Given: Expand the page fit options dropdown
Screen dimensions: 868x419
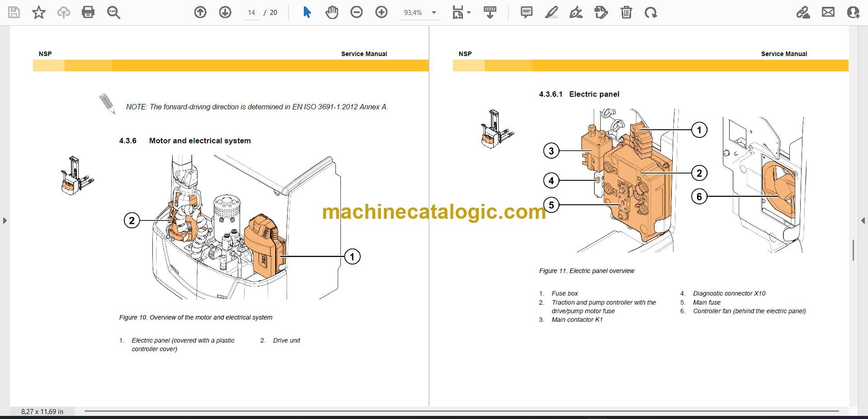Looking at the screenshot, I should click(x=462, y=13).
